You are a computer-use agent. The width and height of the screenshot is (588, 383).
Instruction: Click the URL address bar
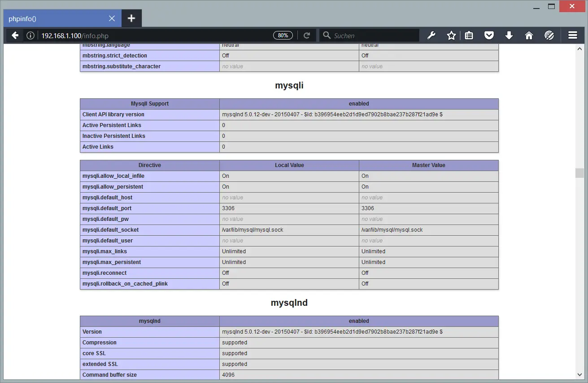[x=155, y=35]
